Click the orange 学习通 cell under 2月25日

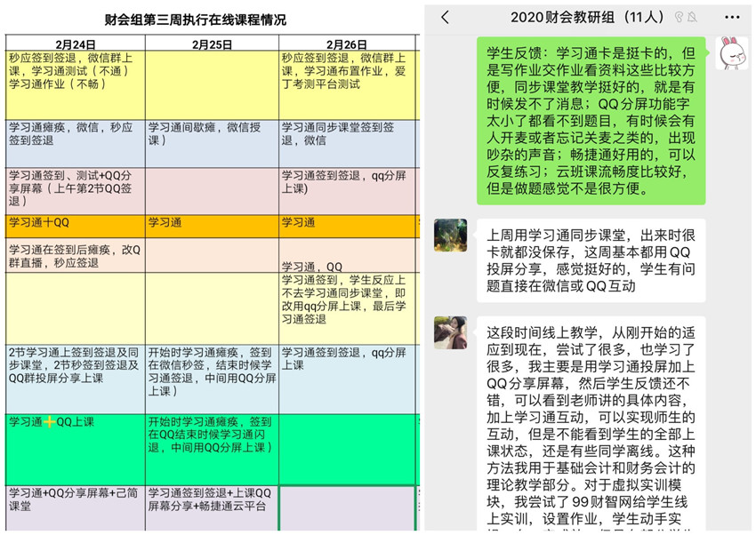coord(213,227)
